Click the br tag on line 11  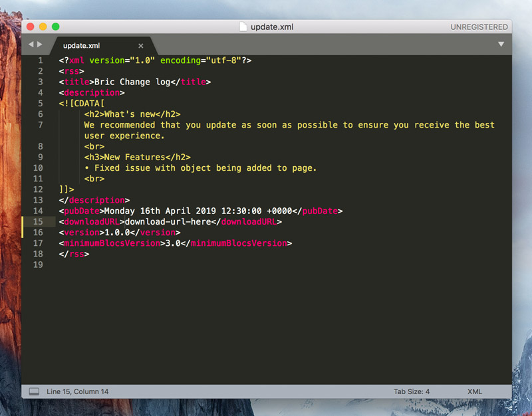(94, 179)
